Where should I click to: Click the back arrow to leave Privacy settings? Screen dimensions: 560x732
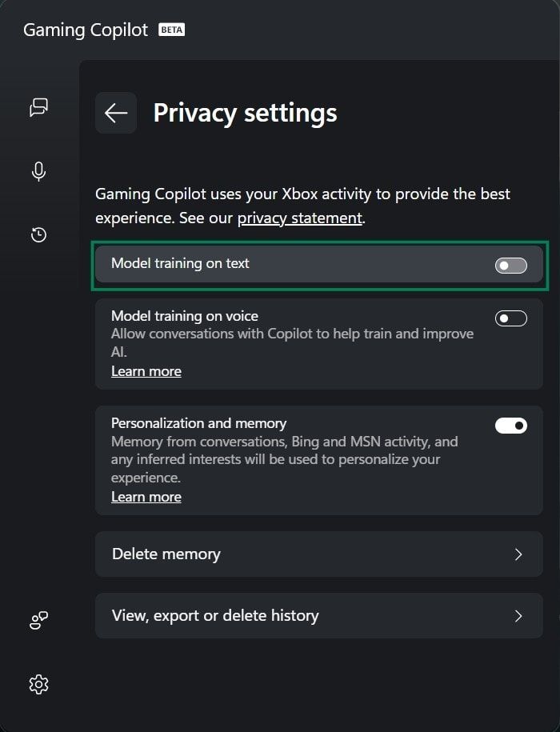(x=115, y=113)
